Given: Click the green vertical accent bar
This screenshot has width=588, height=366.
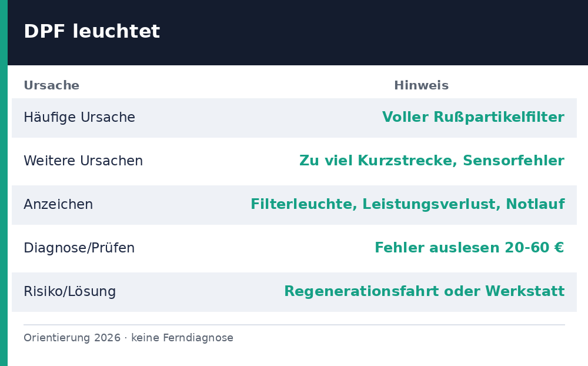Looking at the screenshot, I should click(4, 183).
